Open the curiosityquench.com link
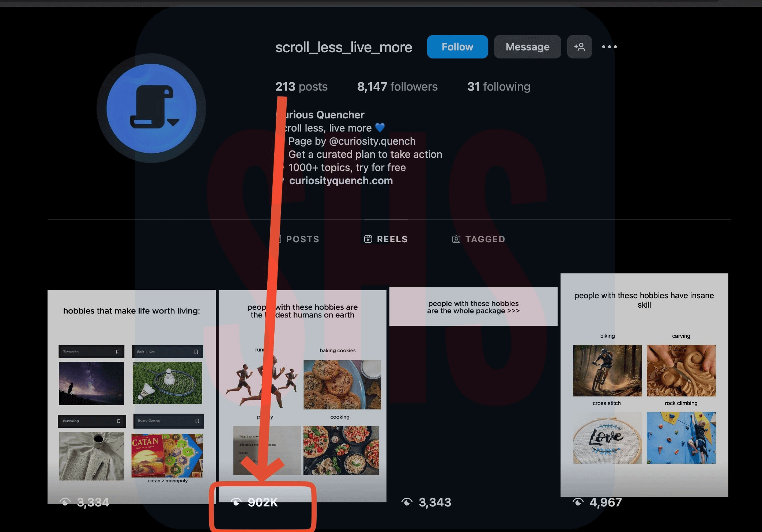 click(x=341, y=180)
